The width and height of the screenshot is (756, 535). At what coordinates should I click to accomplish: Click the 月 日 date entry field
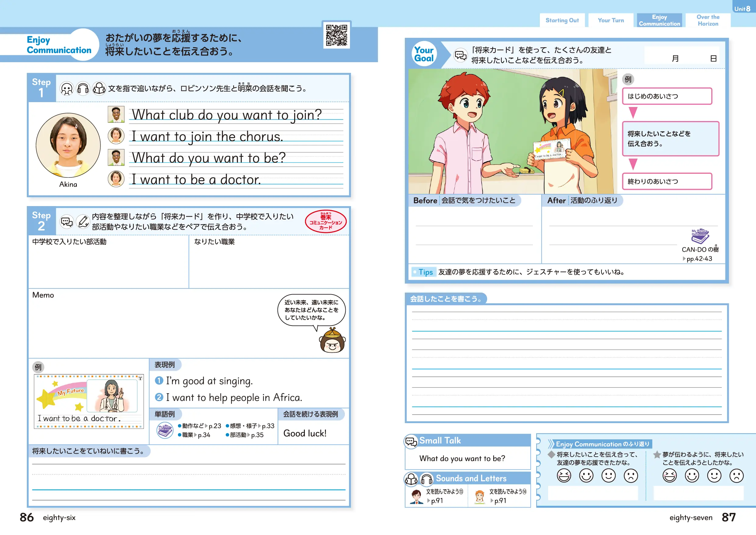coord(682,55)
